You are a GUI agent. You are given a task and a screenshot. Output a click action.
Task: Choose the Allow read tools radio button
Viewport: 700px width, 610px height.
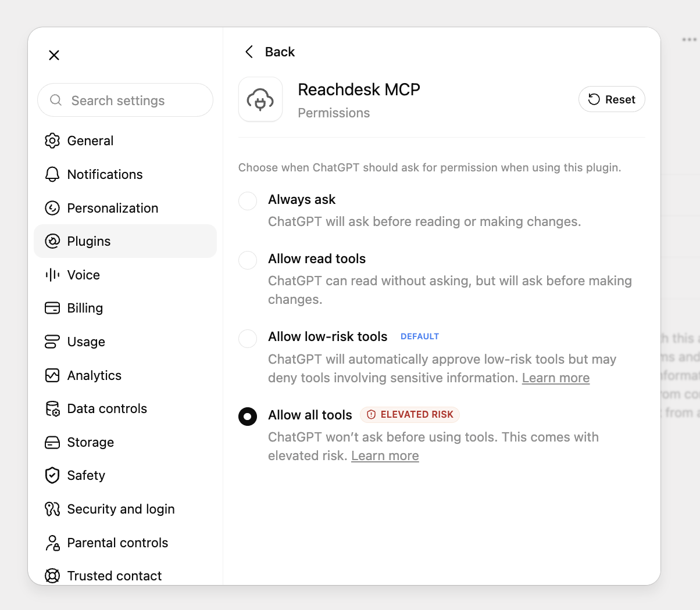(248, 260)
